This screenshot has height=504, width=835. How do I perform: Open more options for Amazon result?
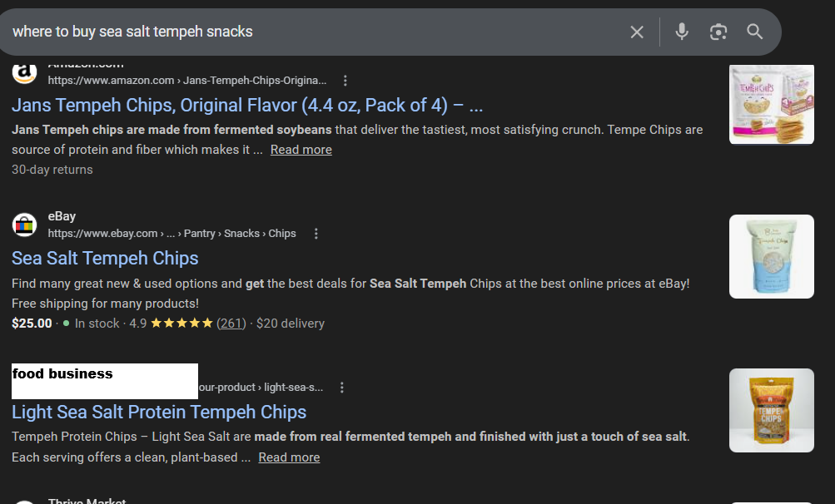(x=345, y=81)
